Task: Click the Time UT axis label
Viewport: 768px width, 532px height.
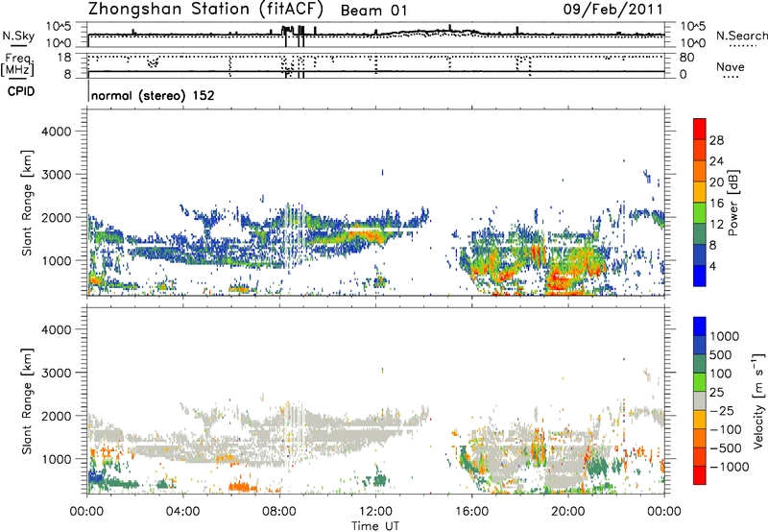Action: [x=375, y=526]
